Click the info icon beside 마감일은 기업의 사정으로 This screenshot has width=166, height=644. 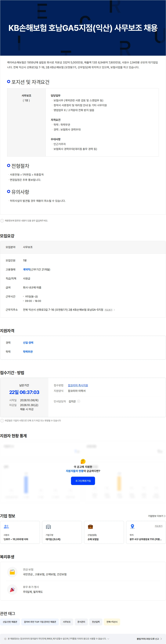tap(2, 420)
